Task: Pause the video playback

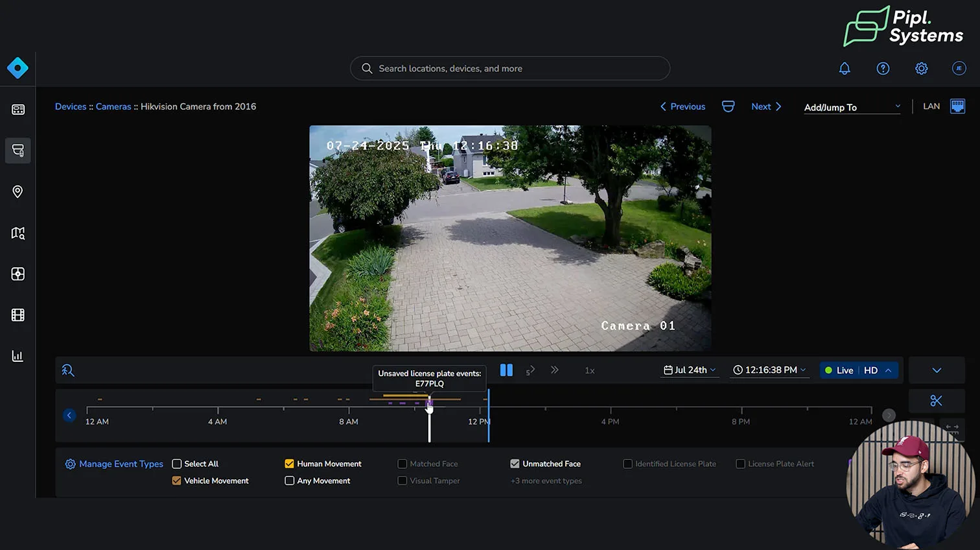Action: [506, 370]
